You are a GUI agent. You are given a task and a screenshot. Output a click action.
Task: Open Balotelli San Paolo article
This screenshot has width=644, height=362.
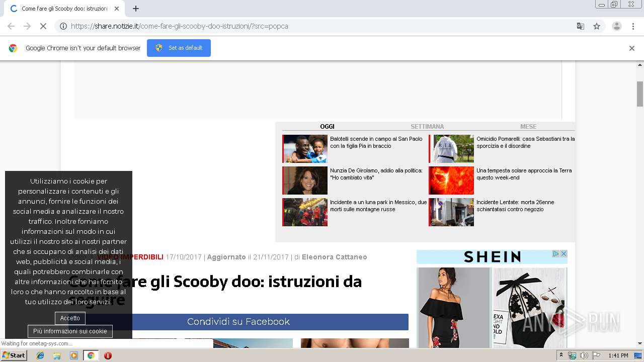tap(376, 142)
